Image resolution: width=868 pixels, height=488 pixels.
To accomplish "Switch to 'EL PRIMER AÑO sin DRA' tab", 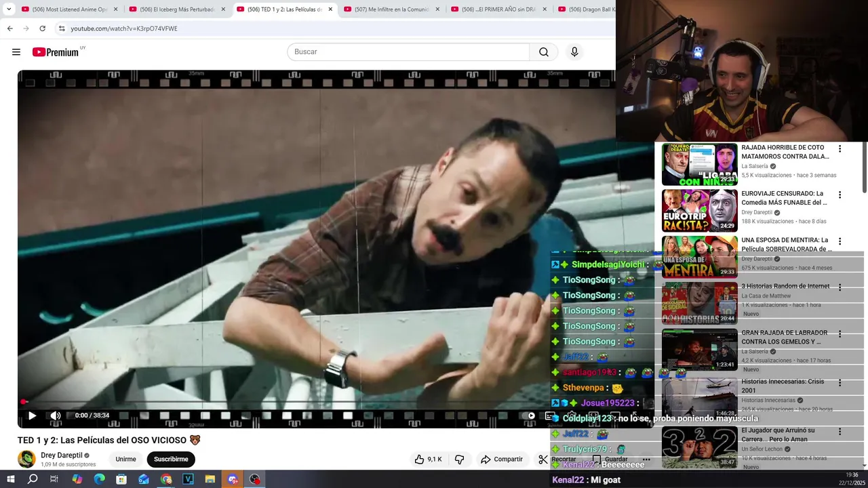I will pyautogui.click(x=498, y=9).
